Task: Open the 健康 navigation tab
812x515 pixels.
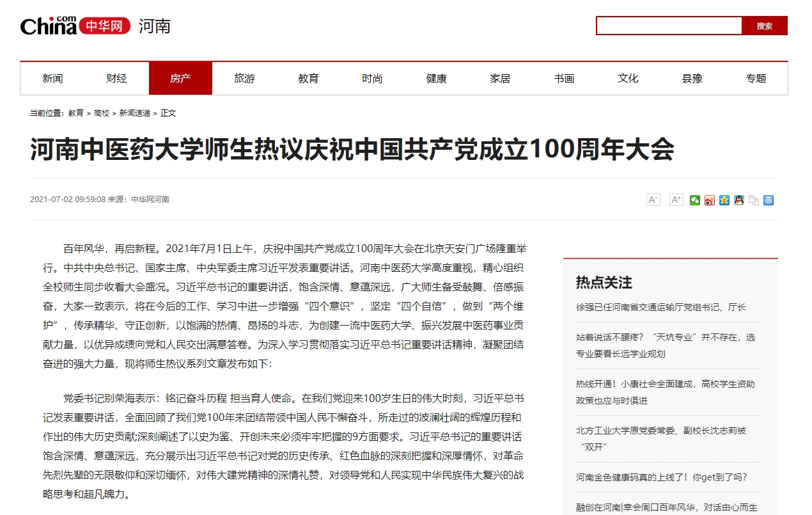Action: (436, 79)
